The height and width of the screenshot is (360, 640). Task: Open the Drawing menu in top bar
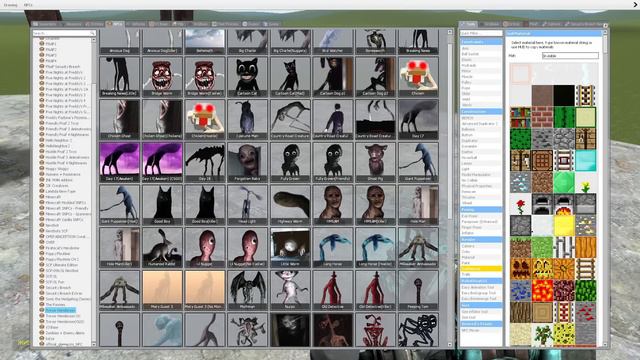coord(11,5)
